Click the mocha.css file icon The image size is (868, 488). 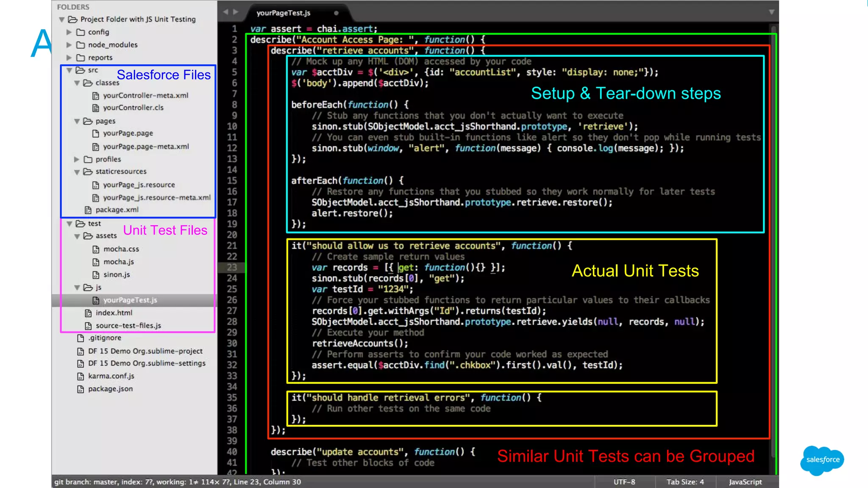[96, 250]
